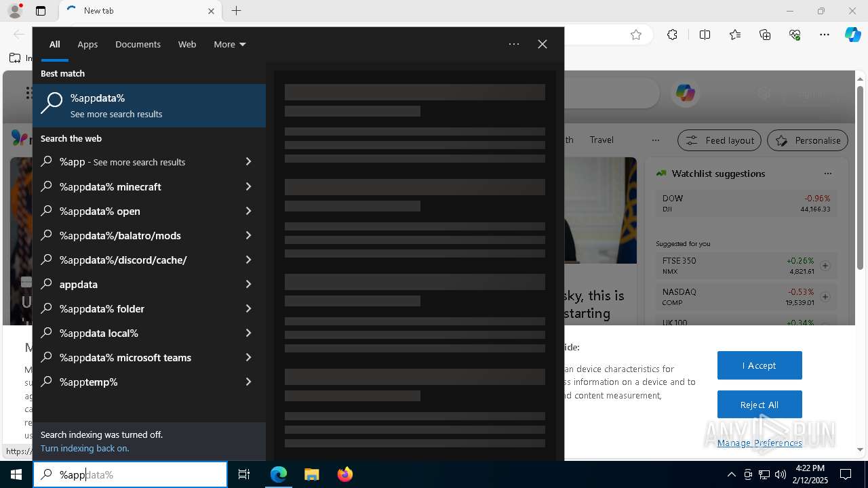This screenshot has height=488, width=868.
Task: Expand the '%appdata%/balatro/mods' suggestion arrow
Action: coord(248,235)
